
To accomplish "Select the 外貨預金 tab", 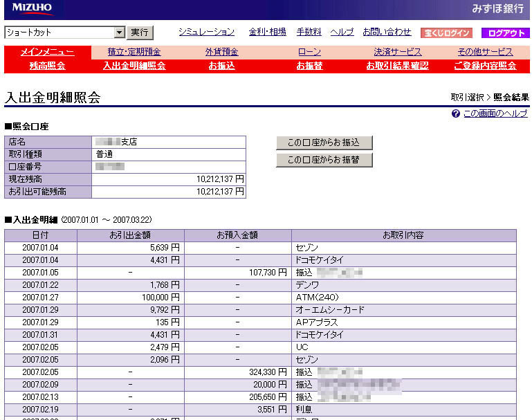I will tap(221, 52).
